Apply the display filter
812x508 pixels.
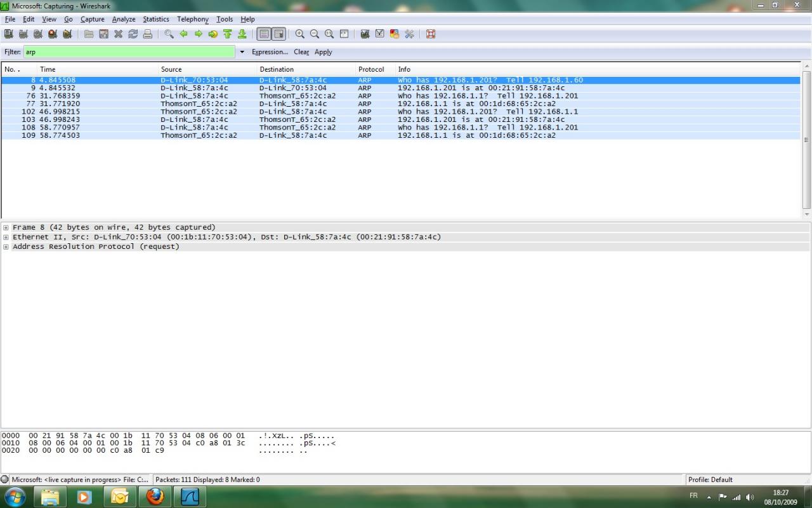coord(324,52)
